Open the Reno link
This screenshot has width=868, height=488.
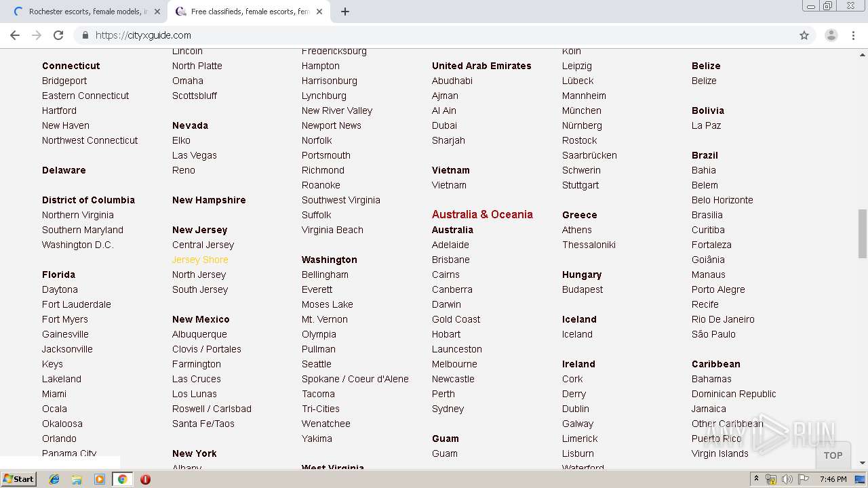coord(184,170)
